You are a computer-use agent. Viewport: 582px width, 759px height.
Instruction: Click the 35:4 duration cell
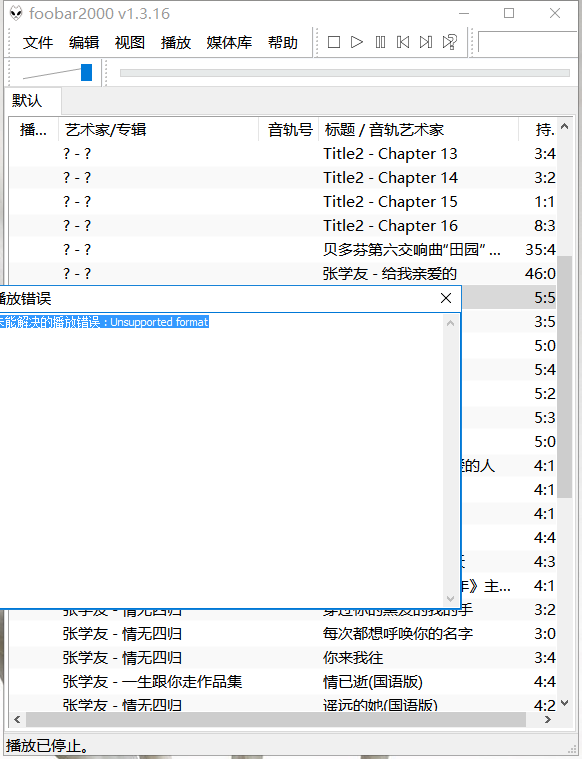point(540,250)
